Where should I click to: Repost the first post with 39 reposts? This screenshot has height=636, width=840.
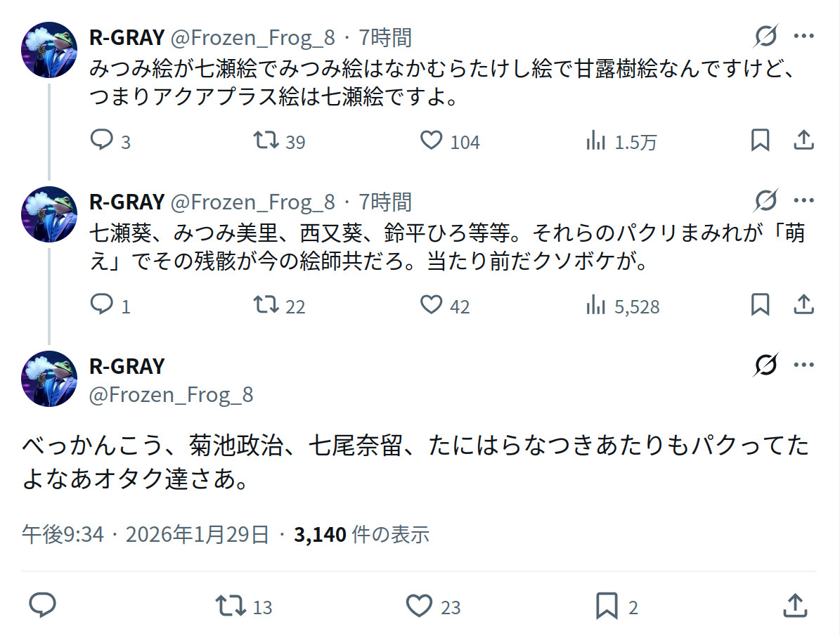coord(266,141)
